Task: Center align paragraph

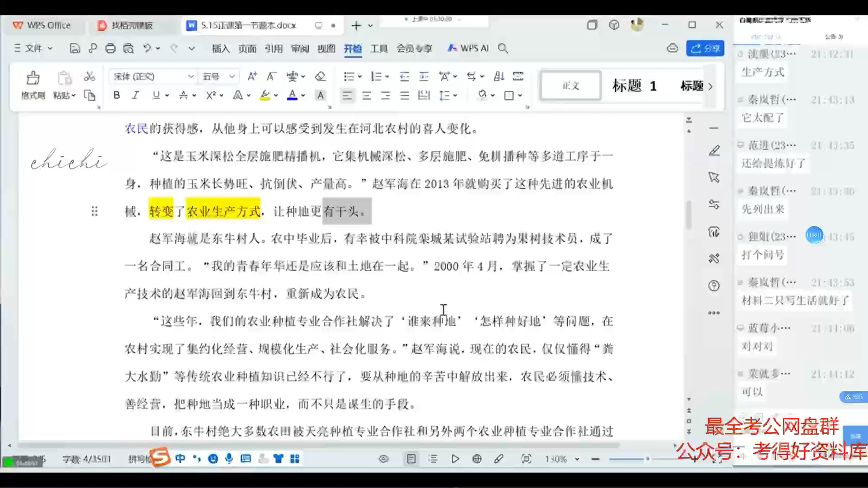Action: [367, 95]
